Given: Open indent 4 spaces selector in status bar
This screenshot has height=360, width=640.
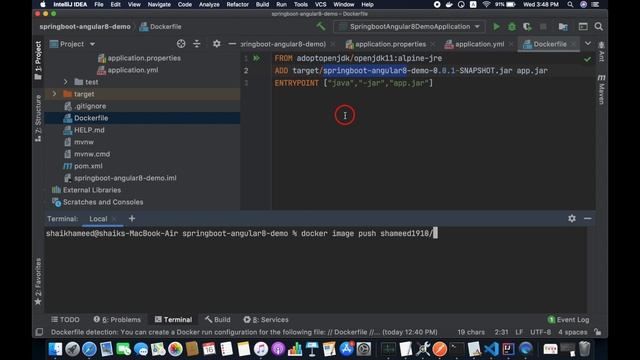Looking at the screenshot, I should 573,332.
